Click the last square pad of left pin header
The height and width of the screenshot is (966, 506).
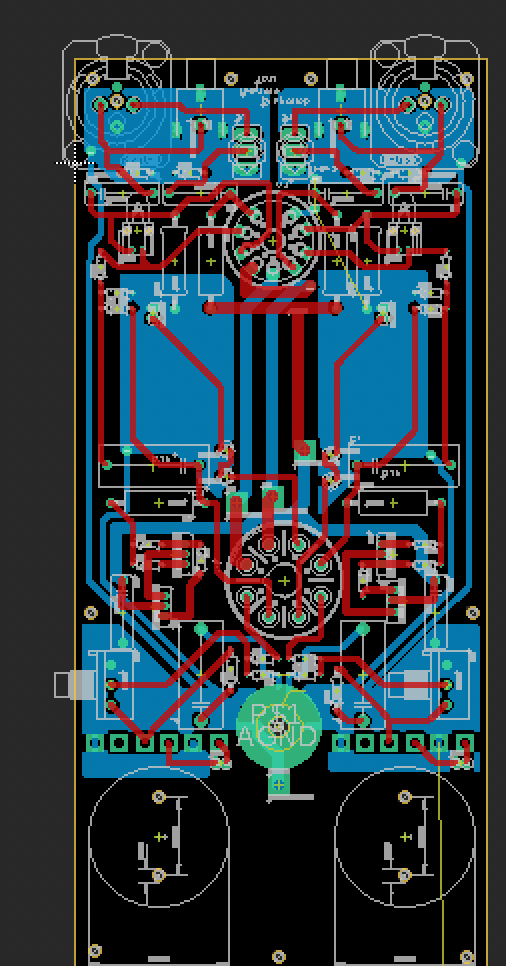(219, 744)
